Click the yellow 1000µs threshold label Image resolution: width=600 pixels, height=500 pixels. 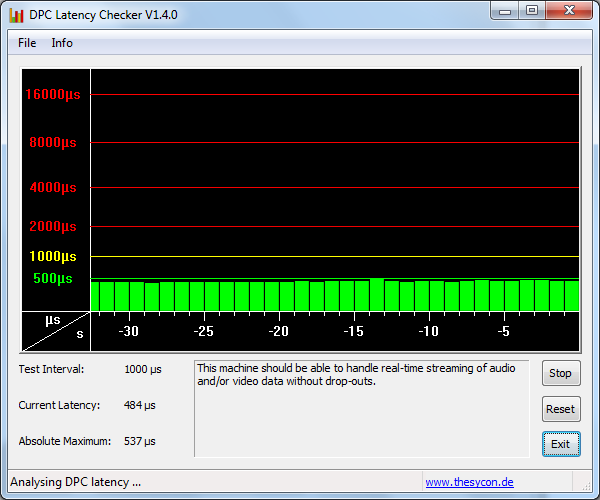pyautogui.click(x=52, y=257)
